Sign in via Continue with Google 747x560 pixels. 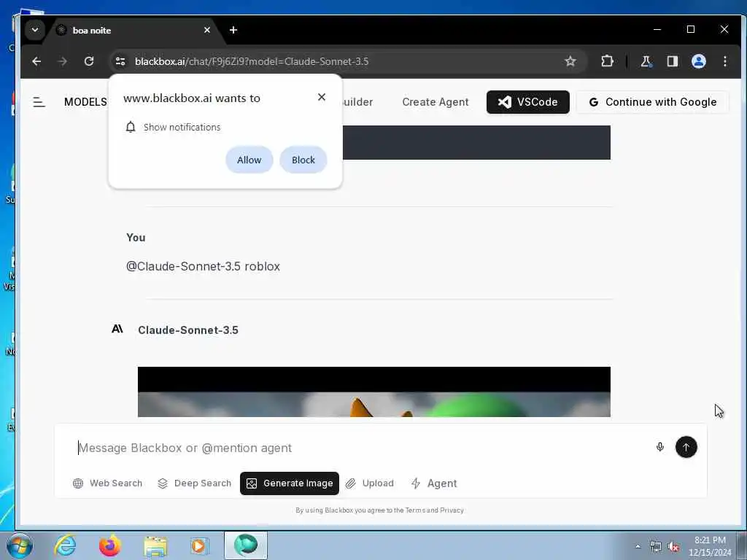(653, 102)
